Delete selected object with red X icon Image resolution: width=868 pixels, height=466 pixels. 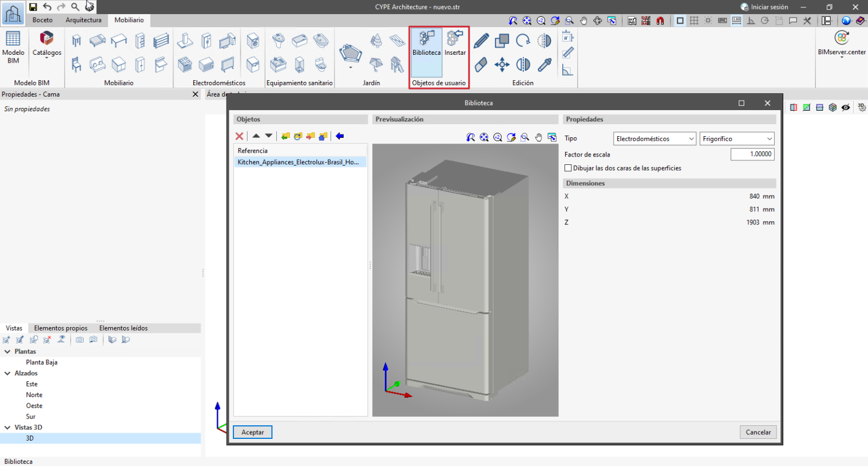point(240,136)
